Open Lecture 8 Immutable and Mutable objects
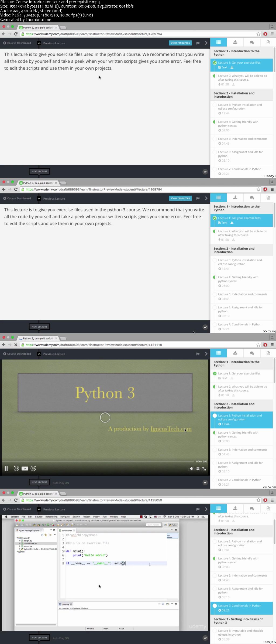 tap(241, 635)
